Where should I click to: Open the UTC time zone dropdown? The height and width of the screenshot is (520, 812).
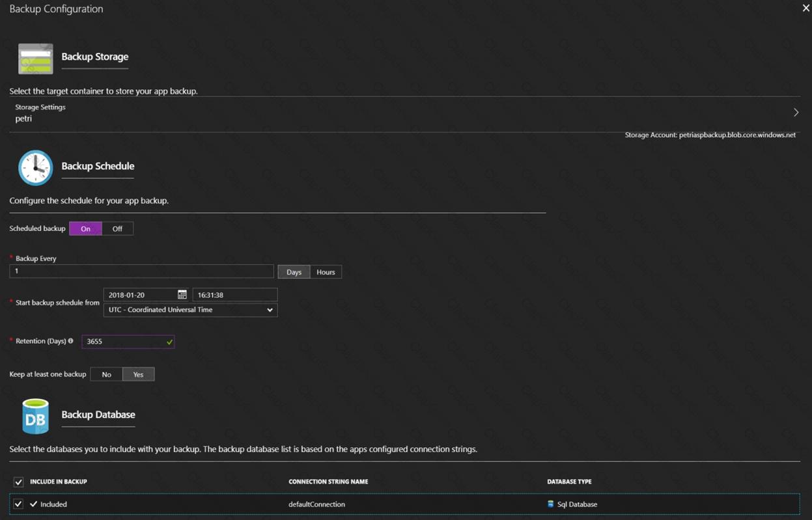pyautogui.click(x=190, y=310)
